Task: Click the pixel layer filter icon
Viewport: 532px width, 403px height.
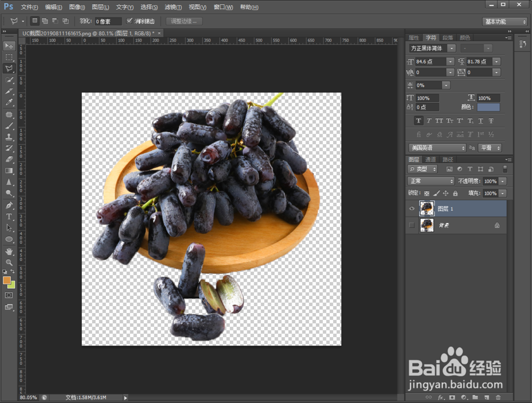Action: tap(450, 169)
